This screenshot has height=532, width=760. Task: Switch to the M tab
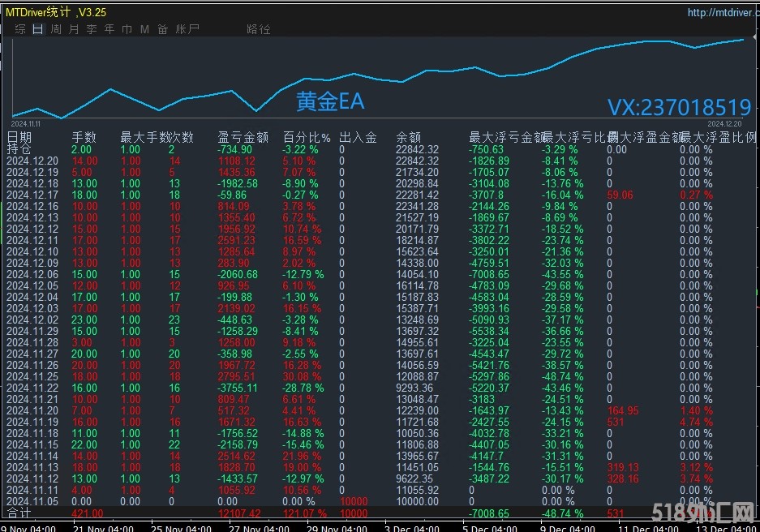coord(144,29)
